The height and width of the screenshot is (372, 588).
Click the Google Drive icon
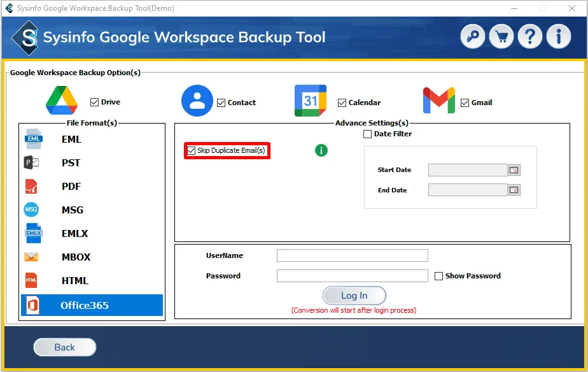coord(62,100)
